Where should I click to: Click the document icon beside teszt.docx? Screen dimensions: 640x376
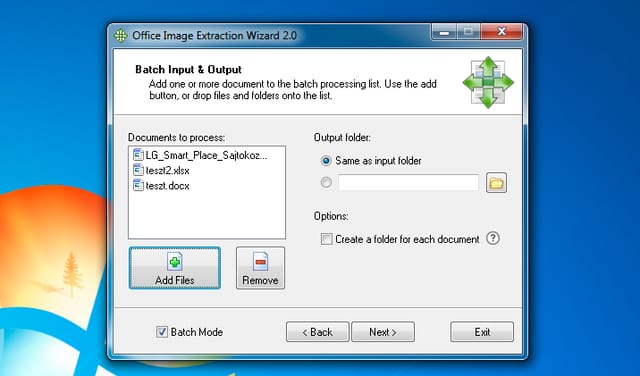pyautogui.click(x=138, y=185)
